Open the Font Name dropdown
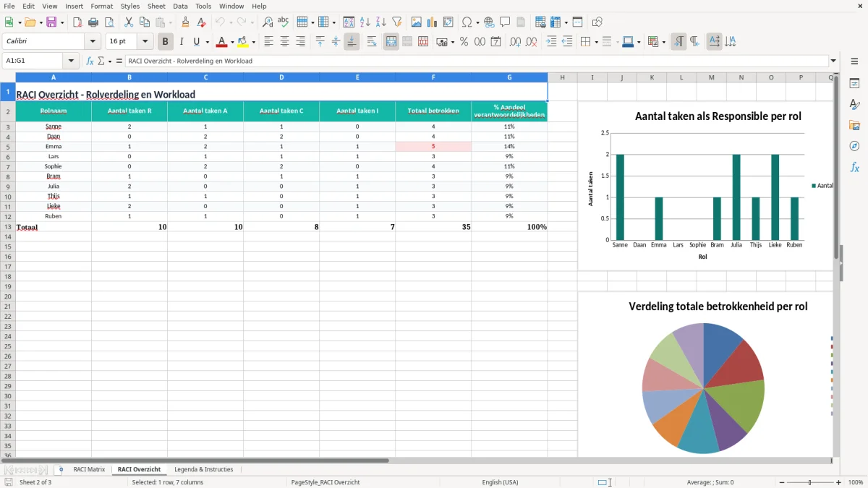The width and height of the screenshot is (868, 488). click(x=93, y=42)
